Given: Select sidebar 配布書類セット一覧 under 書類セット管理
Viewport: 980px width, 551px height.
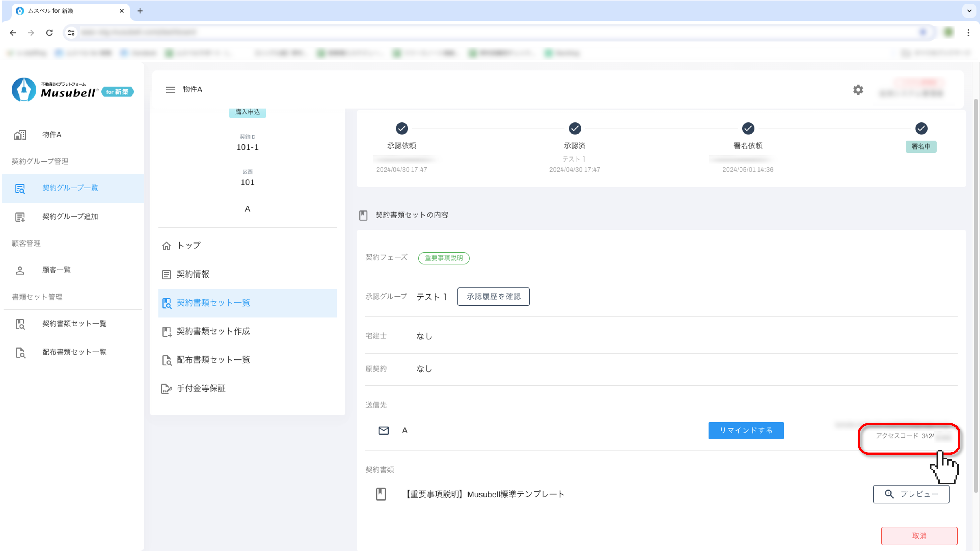Looking at the screenshot, I should [74, 352].
